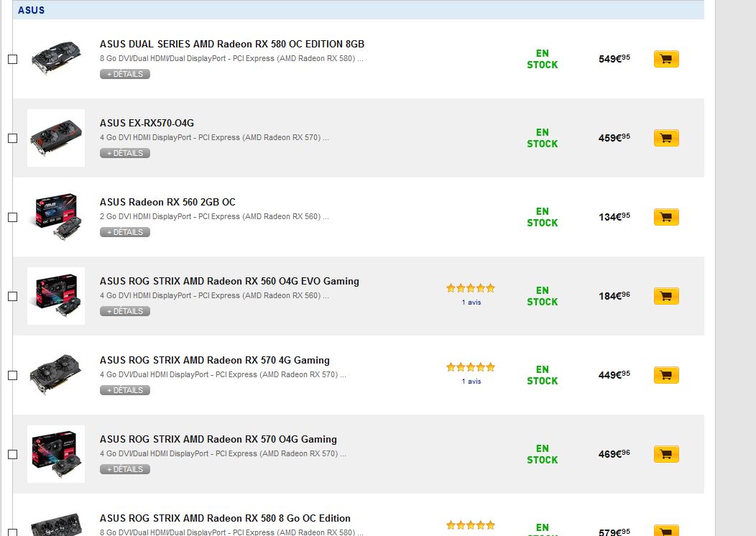
Task: Click five-star rating of RX 560 O4G EVO
Action: click(x=471, y=288)
